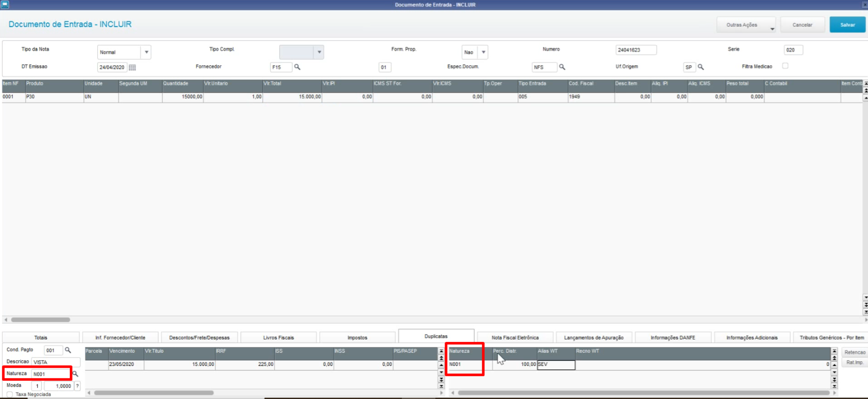Click Moeda rate field 1,0000
The width and height of the screenshot is (868, 399).
58,386
